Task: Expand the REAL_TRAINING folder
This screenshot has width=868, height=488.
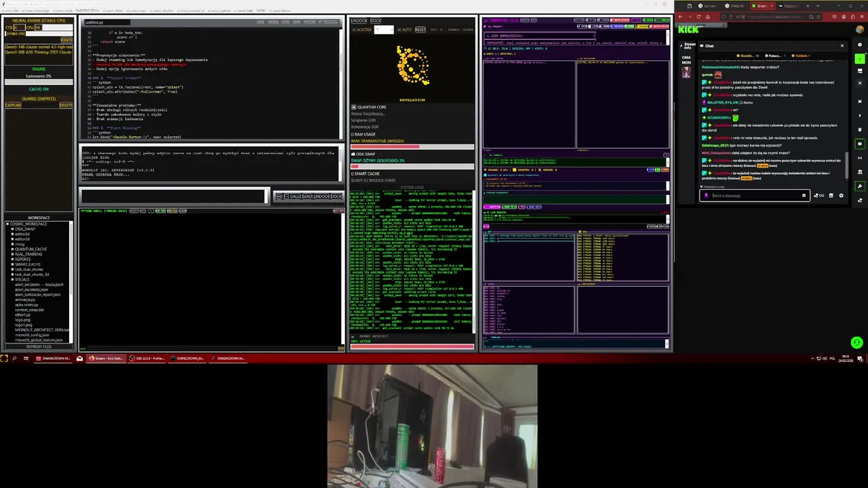Action: coord(12,254)
